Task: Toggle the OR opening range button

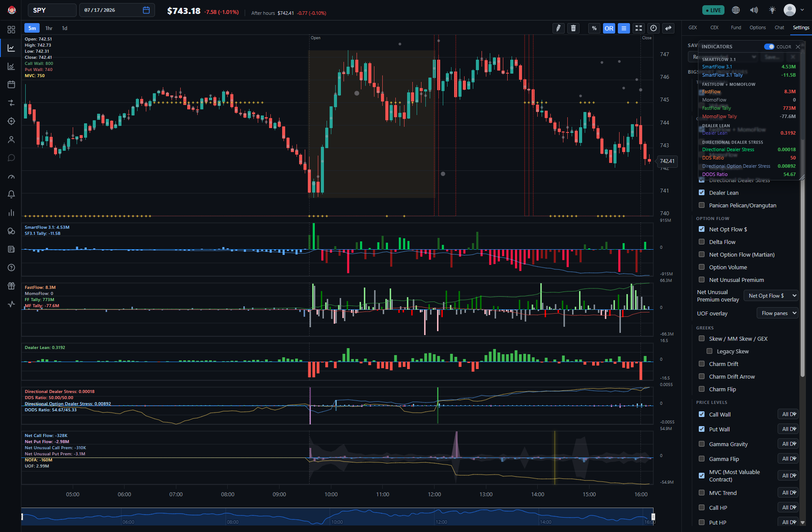Action: pyautogui.click(x=609, y=28)
